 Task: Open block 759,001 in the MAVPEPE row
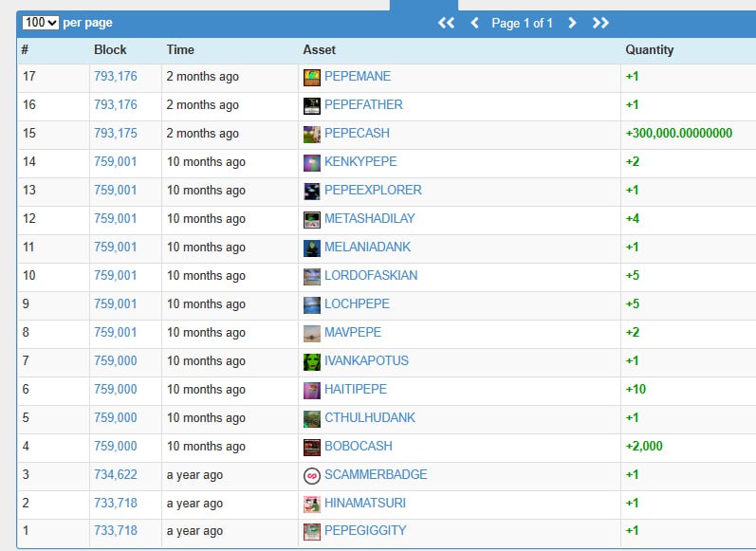(x=116, y=332)
